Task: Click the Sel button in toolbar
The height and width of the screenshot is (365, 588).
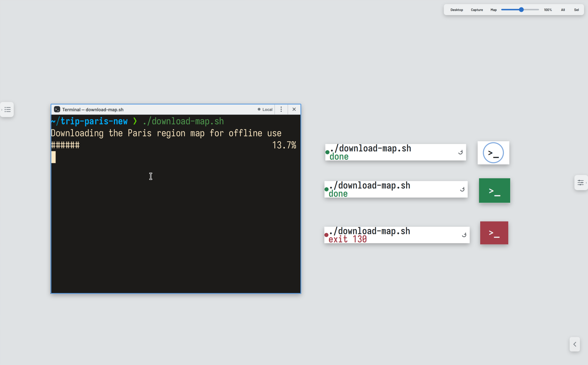Action: (x=576, y=10)
